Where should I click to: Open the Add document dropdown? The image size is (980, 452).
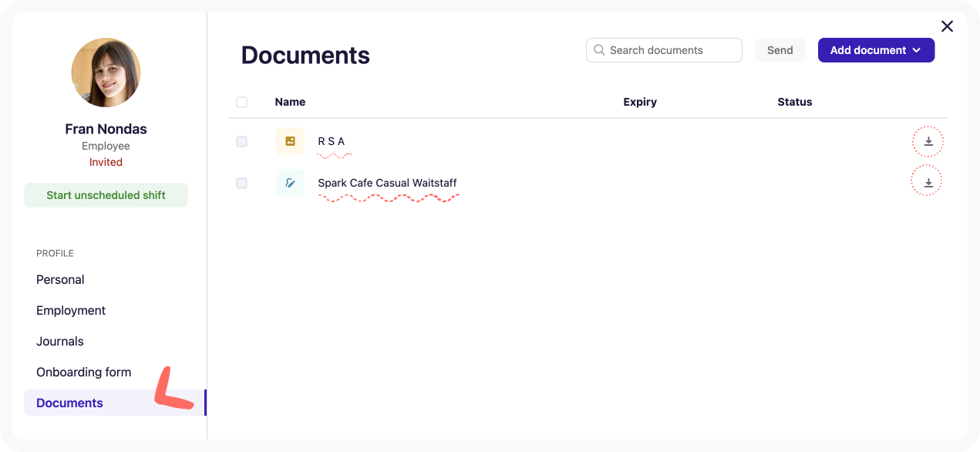coord(876,50)
